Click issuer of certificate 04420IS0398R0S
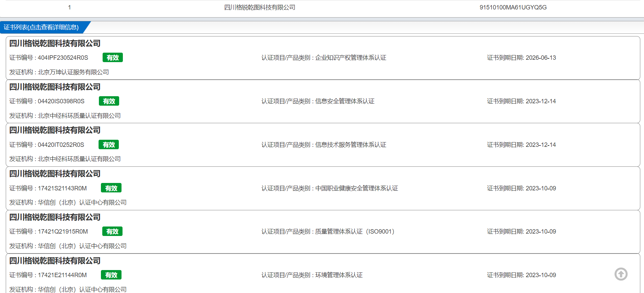Screen dimensions: 644x293 click(x=79, y=116)
